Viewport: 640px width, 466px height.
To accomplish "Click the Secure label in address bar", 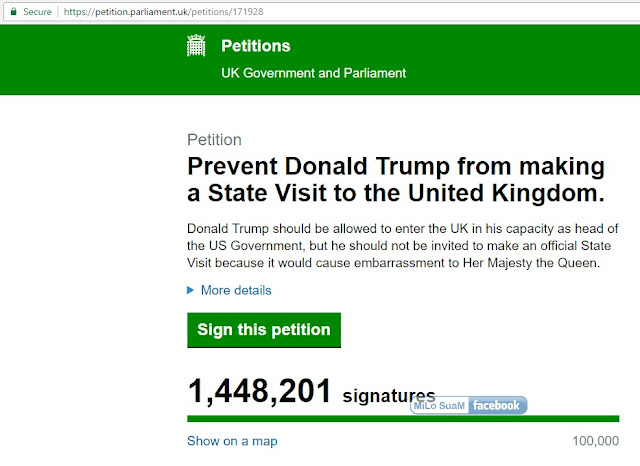I will pyautogui.click(x=37, y=12).
